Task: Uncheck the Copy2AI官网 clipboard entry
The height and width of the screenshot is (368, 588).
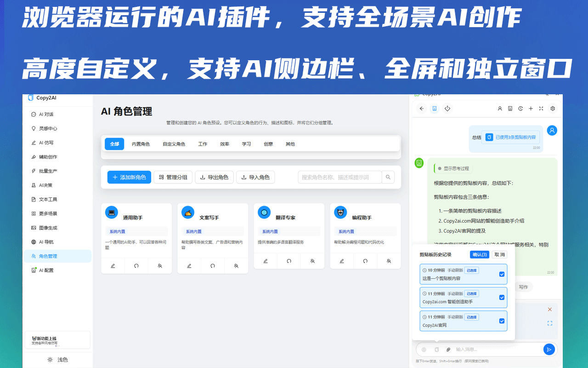Action: pyautogui.click(x=502, y=321)
